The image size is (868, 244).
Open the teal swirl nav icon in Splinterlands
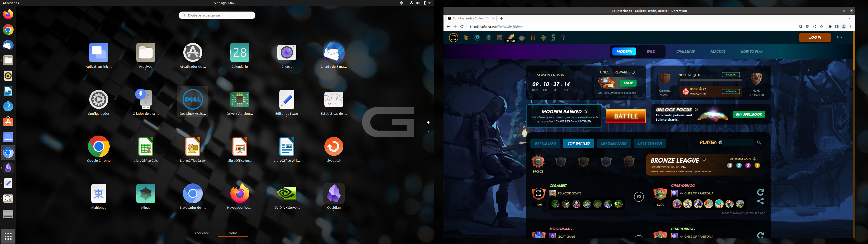point(477,38)
